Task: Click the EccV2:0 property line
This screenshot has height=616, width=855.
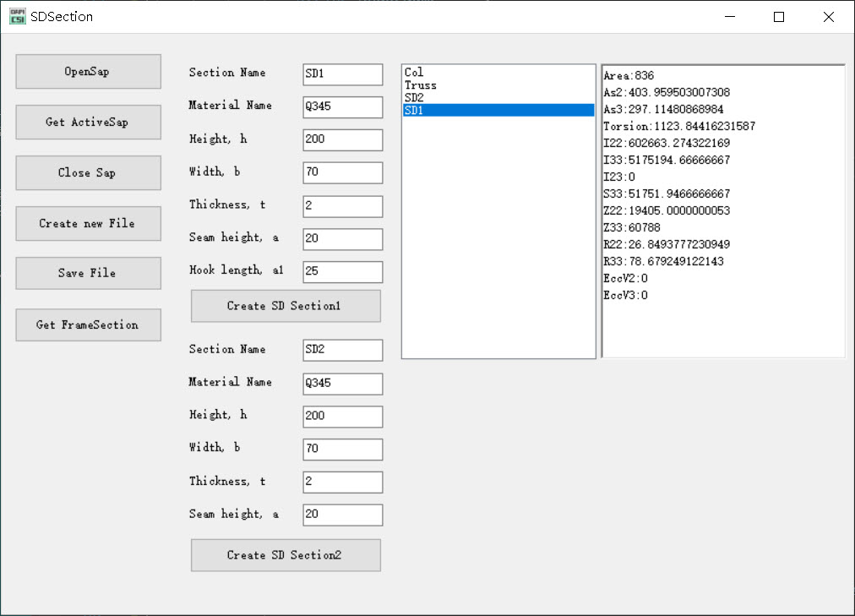Action: pos(625,279)
